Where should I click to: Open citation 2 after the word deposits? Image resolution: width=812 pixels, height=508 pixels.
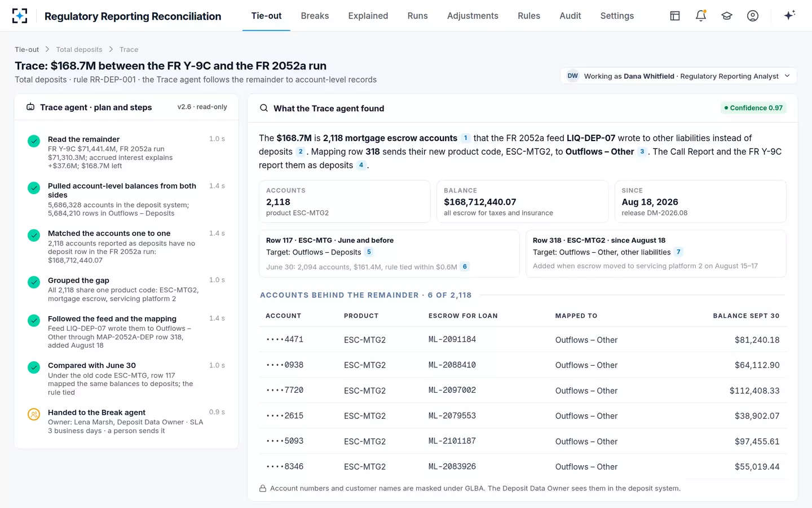(x=301, y=151)
